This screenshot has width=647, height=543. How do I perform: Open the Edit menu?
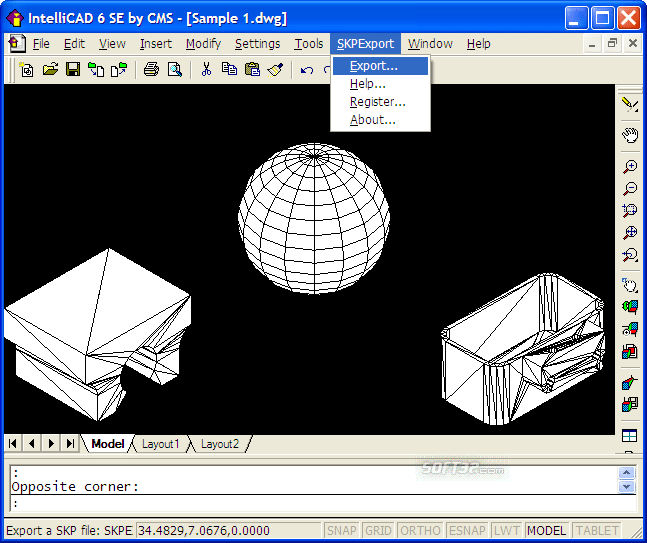tap(75, 44)
